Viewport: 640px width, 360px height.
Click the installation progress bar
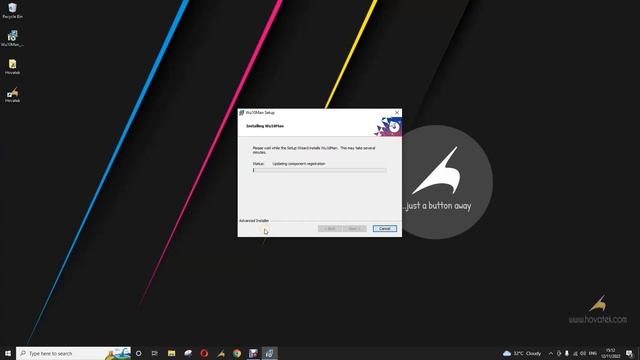[320, 170]
